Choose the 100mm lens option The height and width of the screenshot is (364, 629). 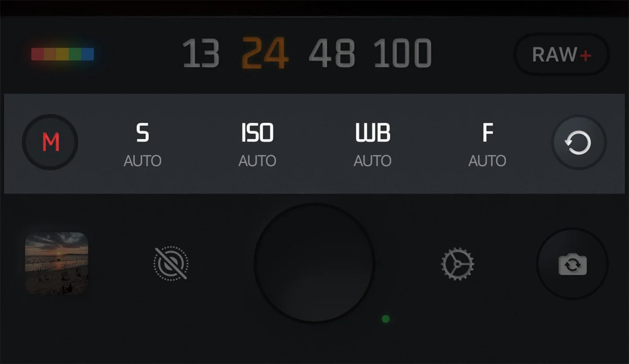[x=403, y=53]
